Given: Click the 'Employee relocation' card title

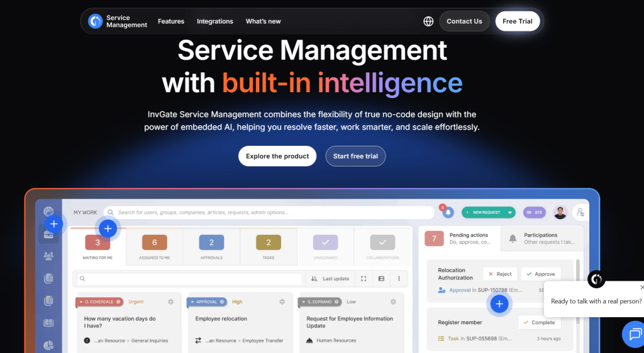Looking at the screenshot, I should [x=221, y=318].
